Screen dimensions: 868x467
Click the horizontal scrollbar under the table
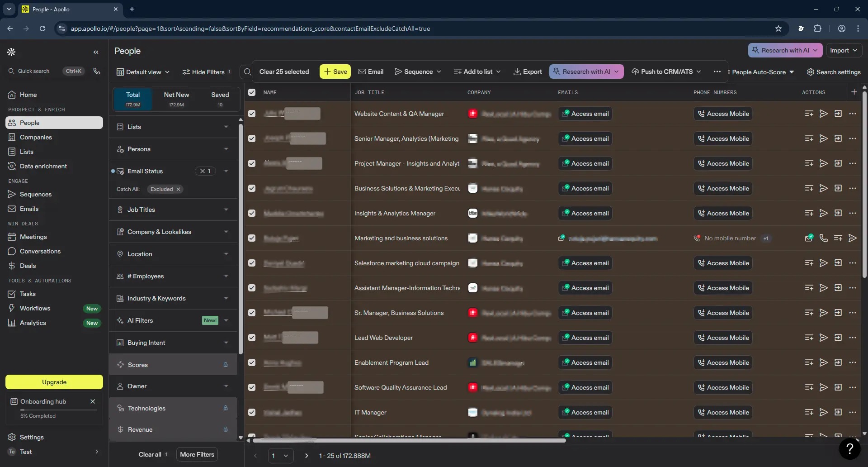tap(409, 440)
